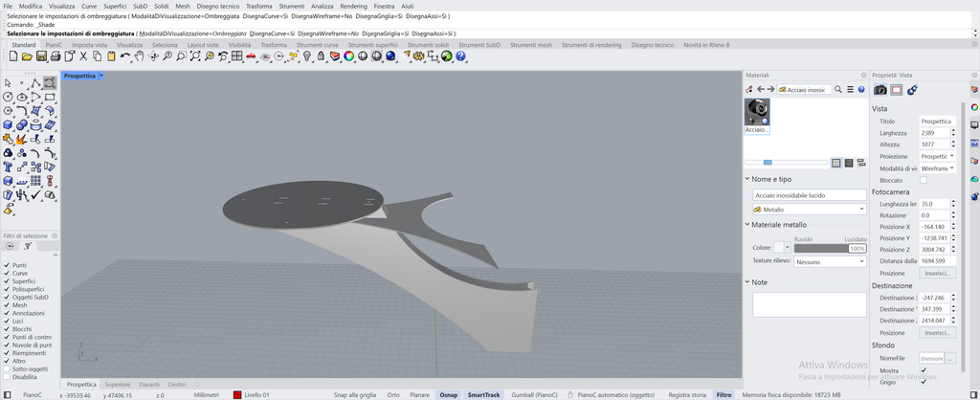The height and width of the screenshot is (400, 980).
Task: Click the search magnifier in Materiali panel
Action: click(838, 89)
